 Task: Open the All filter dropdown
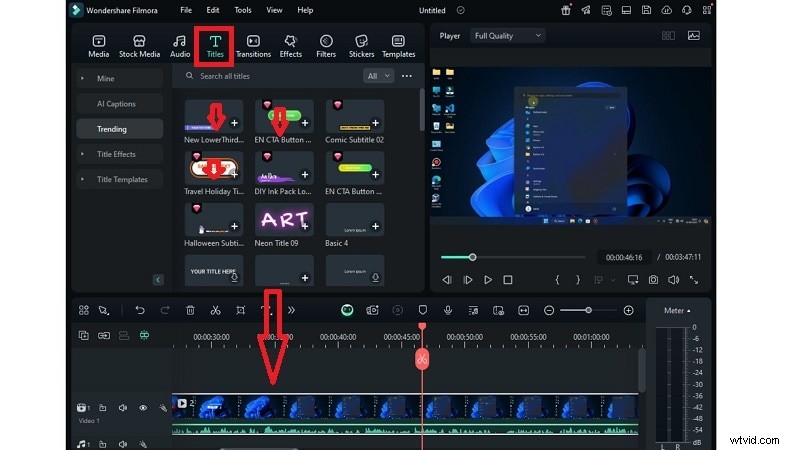(x=378, y=76)
